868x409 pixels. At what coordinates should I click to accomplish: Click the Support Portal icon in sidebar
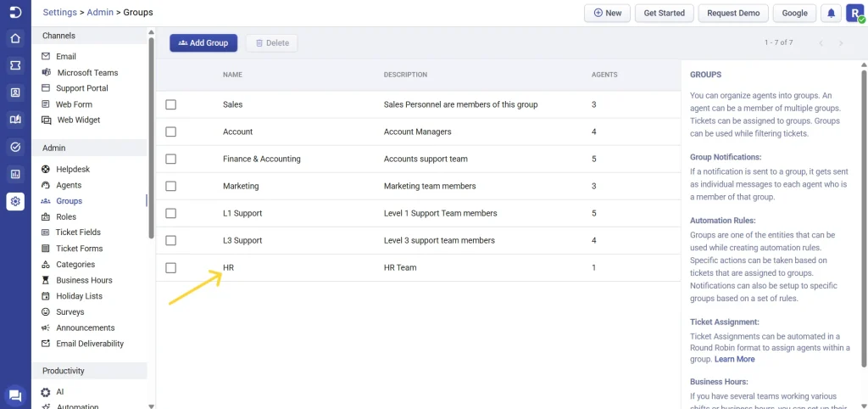tap(46, 88)
